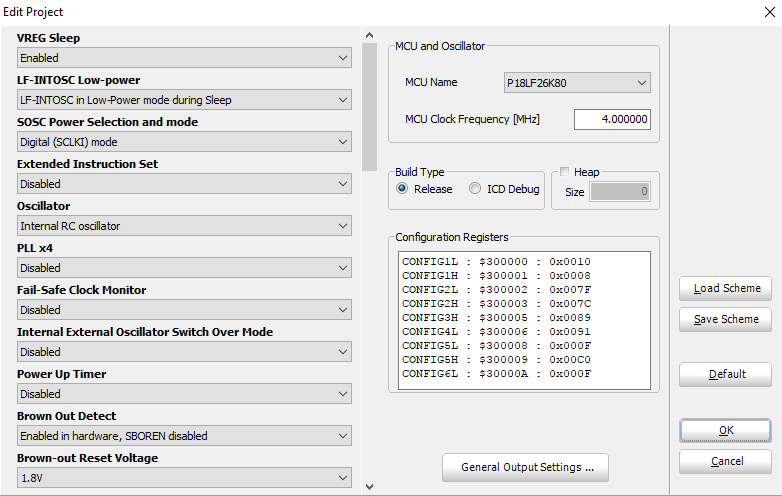Viewport: 782px width, 496px height.
Task: Open the Extended Instruction Set dropdown
Action: [184, 183]
